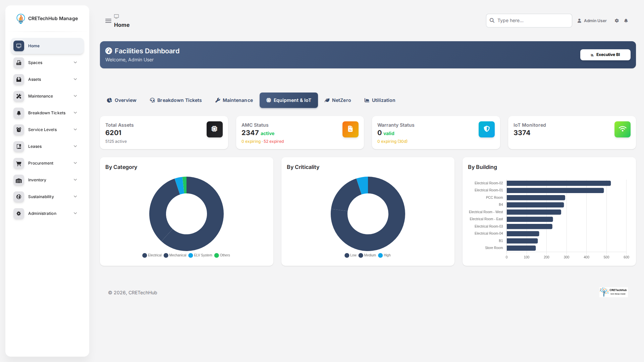The height and width of the screenshot is (362, 644).
Task: Click the PCC Room bar in By Building
Action: [536, 198]
